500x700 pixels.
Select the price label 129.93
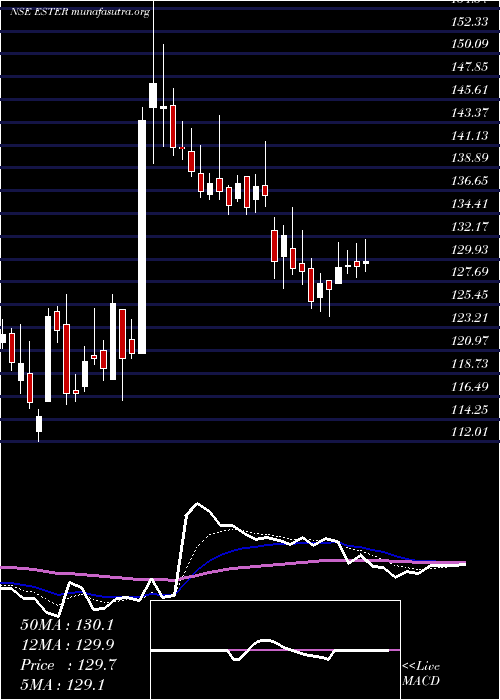(x=469, y=250)
